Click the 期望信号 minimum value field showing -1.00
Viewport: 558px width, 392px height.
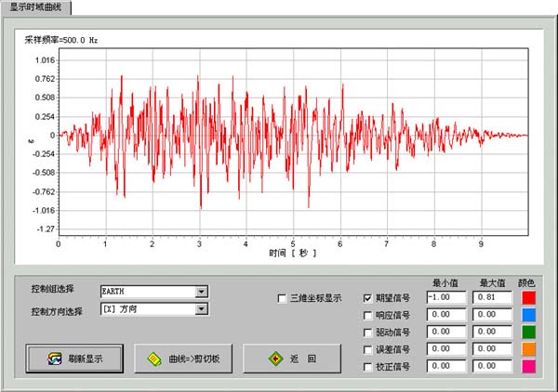point(445,298)
